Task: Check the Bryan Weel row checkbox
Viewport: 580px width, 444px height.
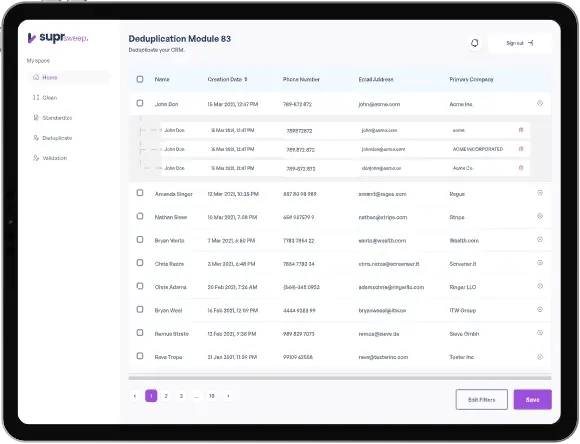Action: pos(140,309)
